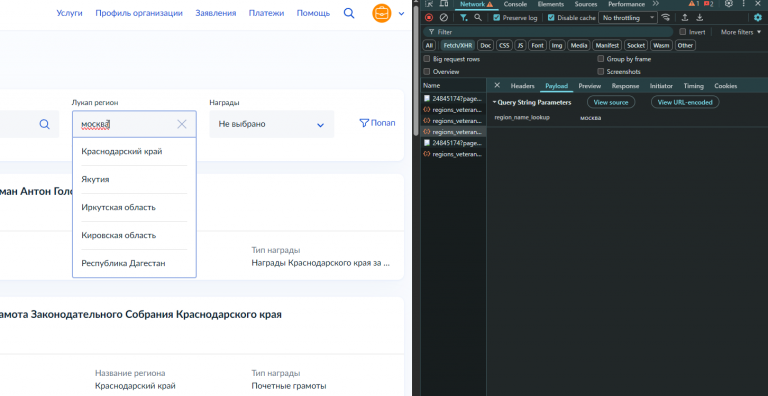Click the search magnifier in the site header

(349, 13)
